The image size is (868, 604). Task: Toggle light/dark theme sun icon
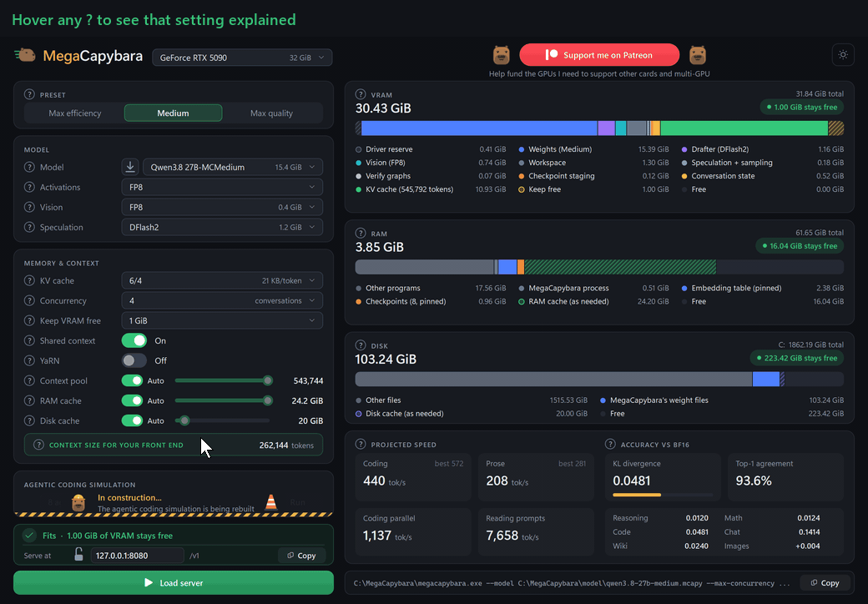pos(843,55)
